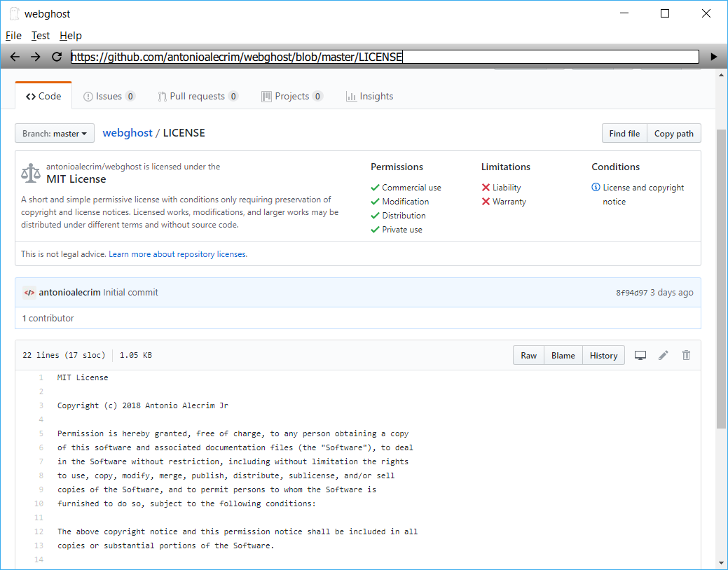This screenshot has height=570, width=728.
Task: Click the browser back arrow
Action: [15, 57]
